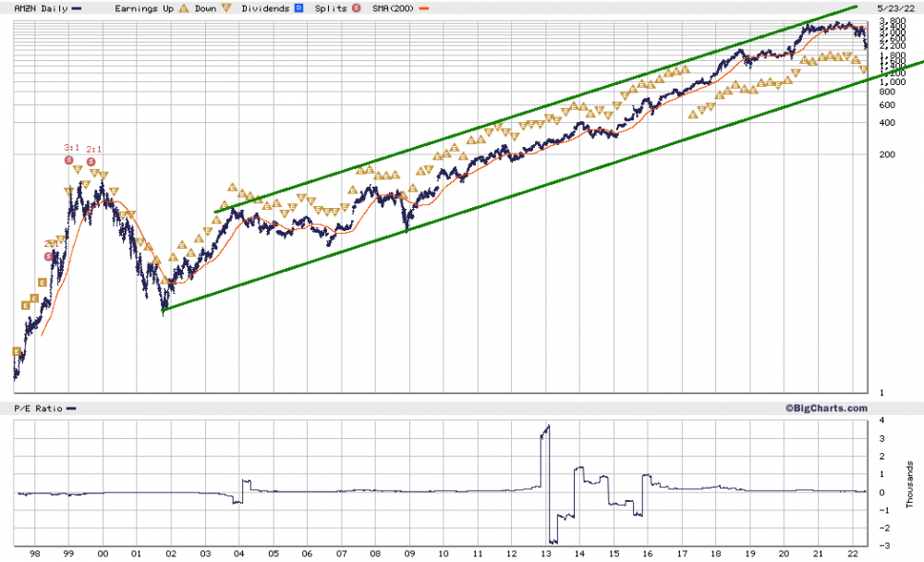Click the 22 year label on time axis

[x=852, y=554]
